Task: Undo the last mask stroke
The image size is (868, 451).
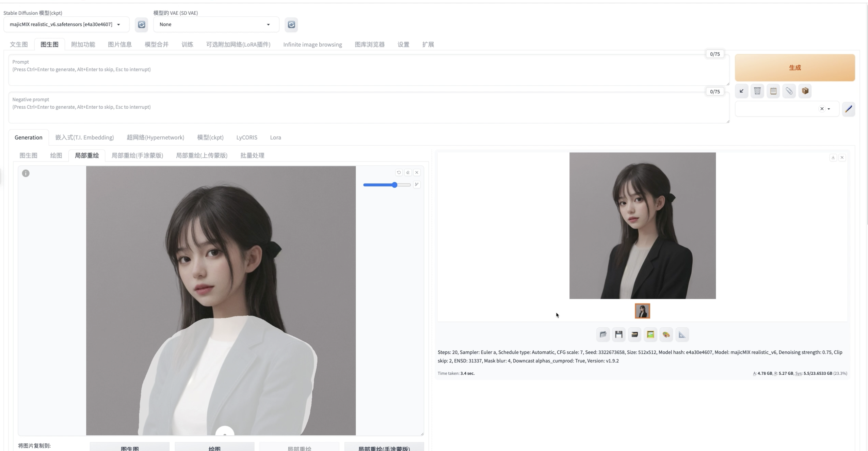Action: click(399, 172)
